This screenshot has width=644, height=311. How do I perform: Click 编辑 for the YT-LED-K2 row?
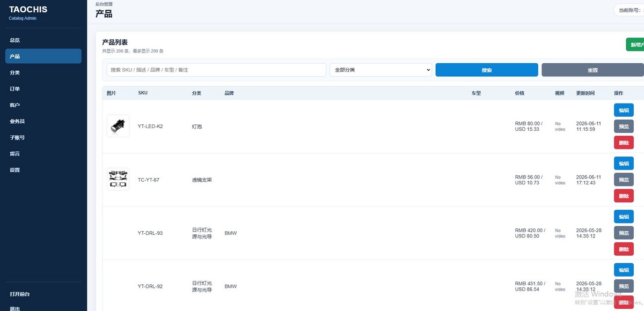click(x=624, y=110)
